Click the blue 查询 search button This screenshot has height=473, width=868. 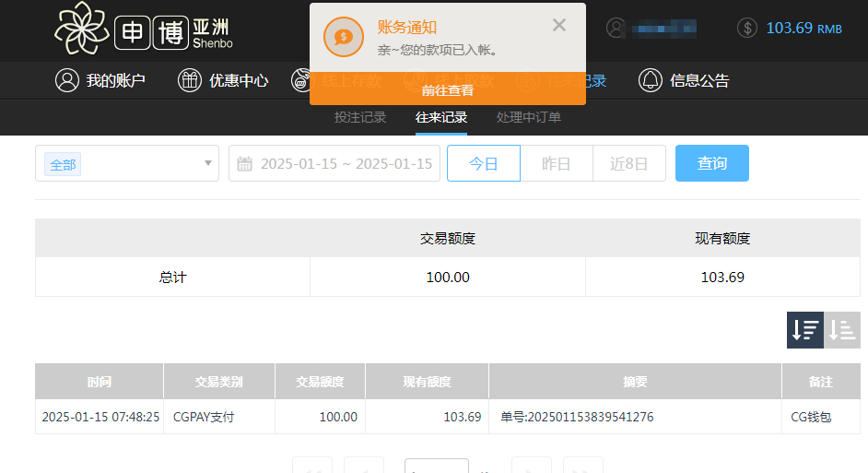pyautogui.click(x=711, y=164)
